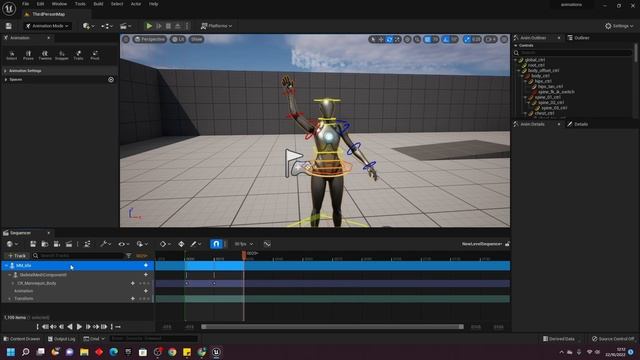Click the Sequencer save icon
Image resolution: width=640 pixels, height=360 pixels.
click(33, 244)
